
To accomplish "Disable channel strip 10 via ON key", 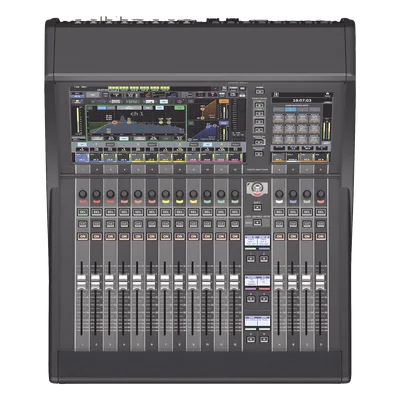I will [207, 236].
